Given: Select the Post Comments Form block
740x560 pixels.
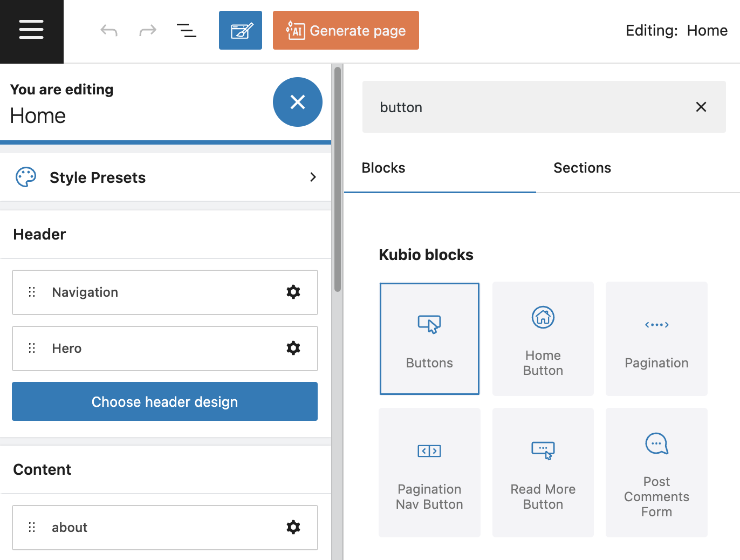Looking at the screenshot, I should point(656,472).
